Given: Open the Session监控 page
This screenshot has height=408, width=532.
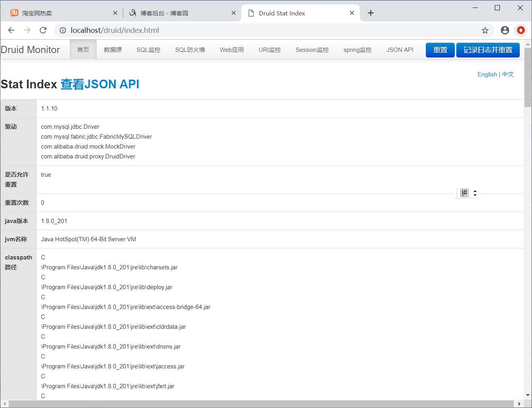Looking at the screenshot, I should [x=312, y=50].
